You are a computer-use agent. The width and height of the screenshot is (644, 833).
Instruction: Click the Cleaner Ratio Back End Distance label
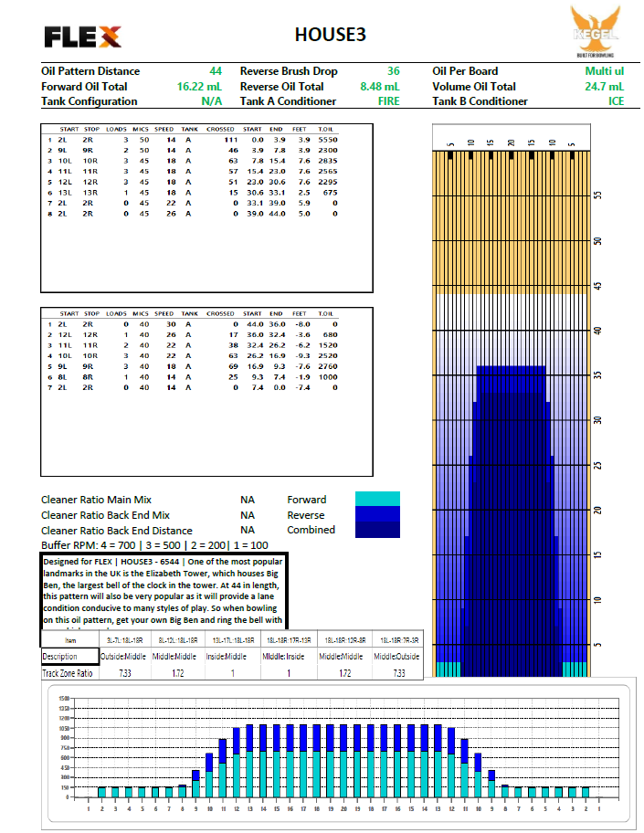click(116, 531)
